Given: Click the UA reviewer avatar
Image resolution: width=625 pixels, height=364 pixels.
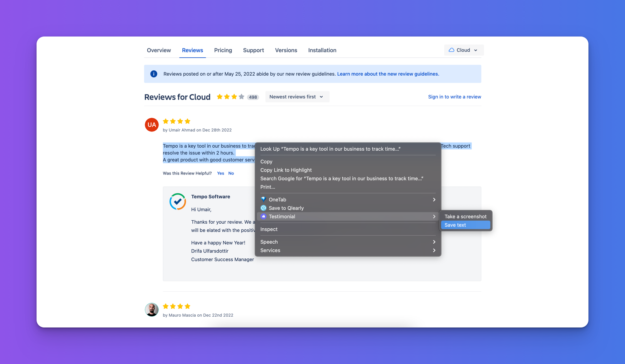Looking at the screenshot, I should 152,125.
